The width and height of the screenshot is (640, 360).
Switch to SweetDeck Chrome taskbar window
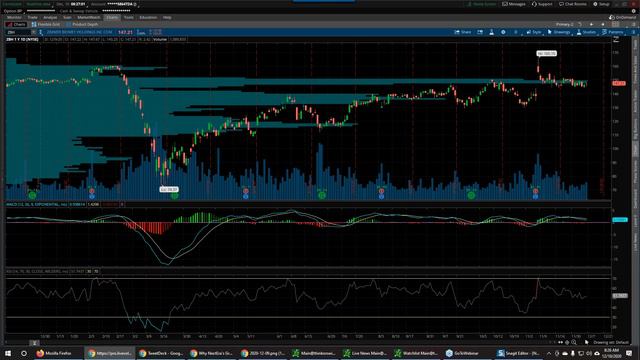tap(161, 353)
